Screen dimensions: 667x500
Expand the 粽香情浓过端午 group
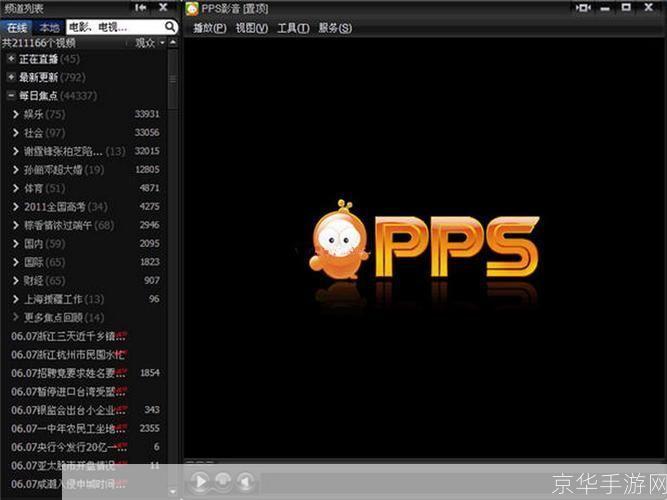[16, 225]
